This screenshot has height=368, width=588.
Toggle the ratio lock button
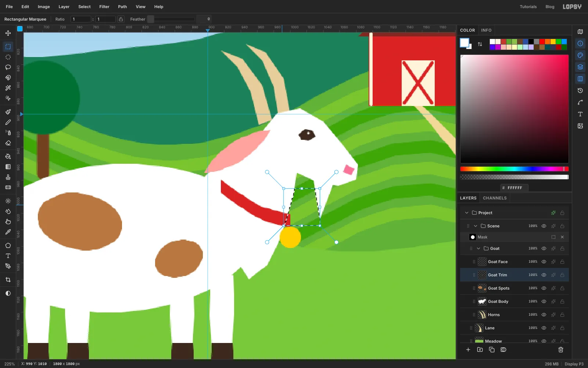pyautogui.click(x=121, y=19)
